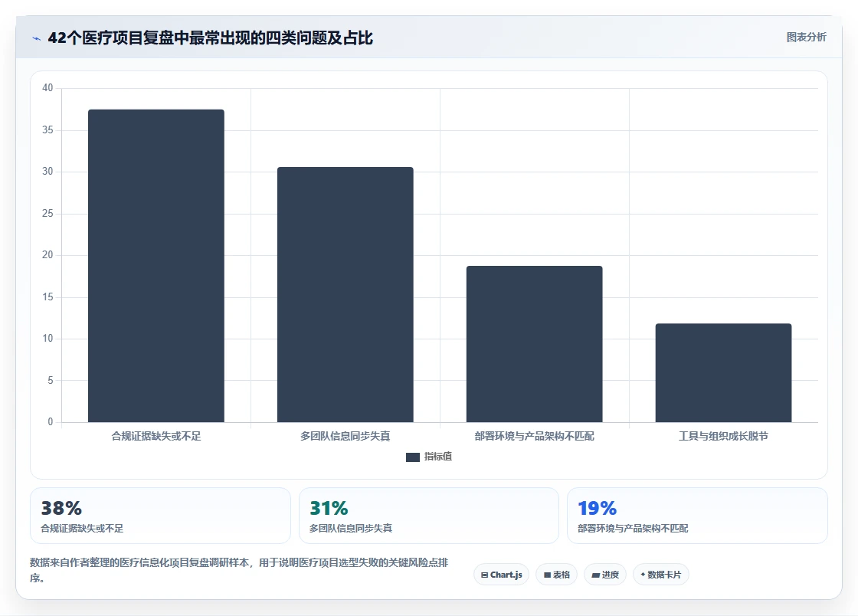Viewport: 858px width, 616px height.
Task: Click the x-axis label 合规证据缺失或不足
Action: pos(156,436)
